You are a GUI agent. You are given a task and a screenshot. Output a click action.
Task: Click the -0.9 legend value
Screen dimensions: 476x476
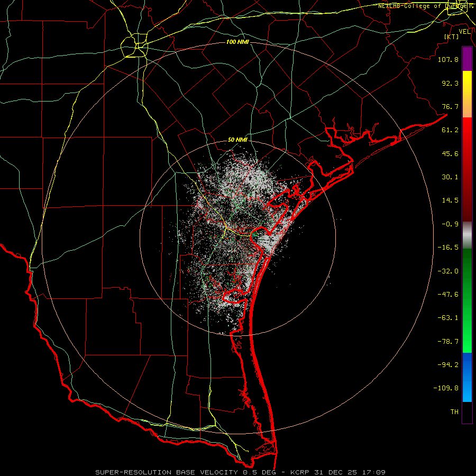pyautogui.click(x=450, y=224)
